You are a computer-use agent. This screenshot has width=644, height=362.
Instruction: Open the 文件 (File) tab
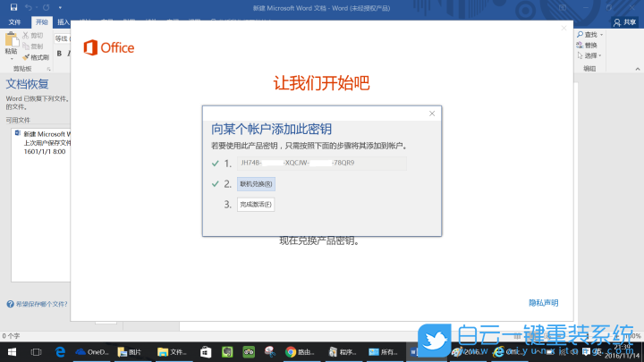click(x=14, y=22)
